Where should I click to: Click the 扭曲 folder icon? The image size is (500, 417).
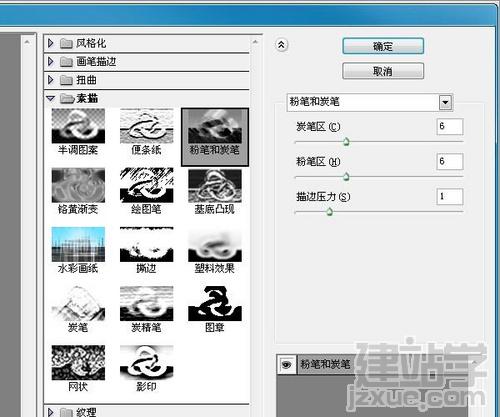66,80
